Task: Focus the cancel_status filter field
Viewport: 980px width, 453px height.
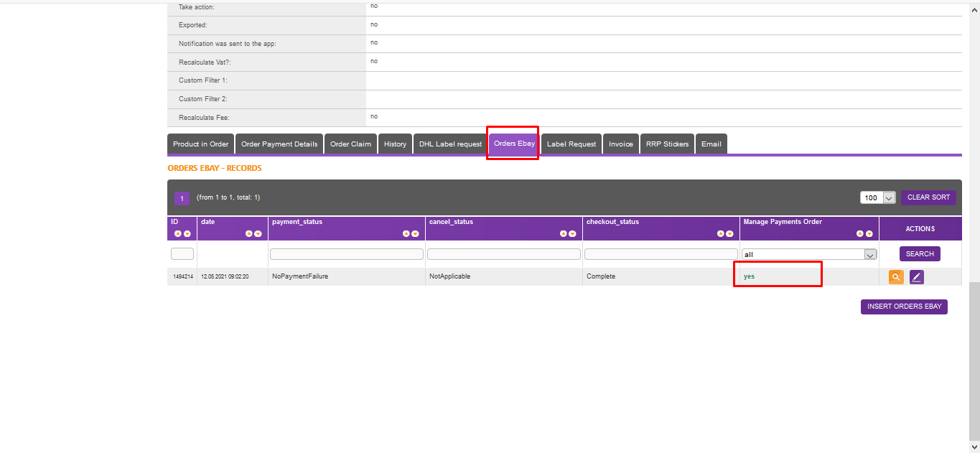Action: click(x=504, y=254)
